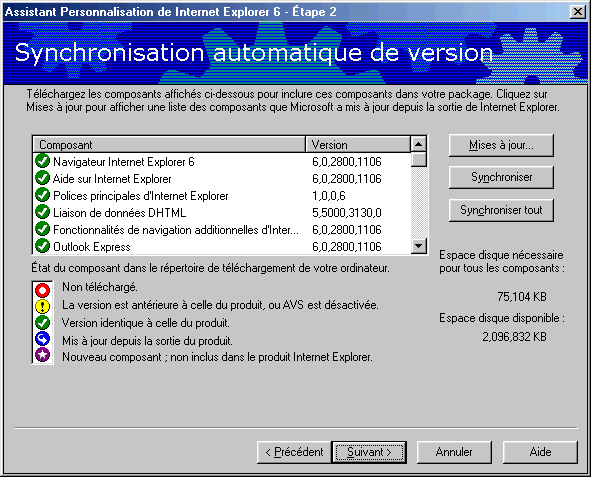This screenshot has height=477, width=591.
Task: Click green check icon beside Navigateur Internet Explorer 6
Action: (42, 161)
